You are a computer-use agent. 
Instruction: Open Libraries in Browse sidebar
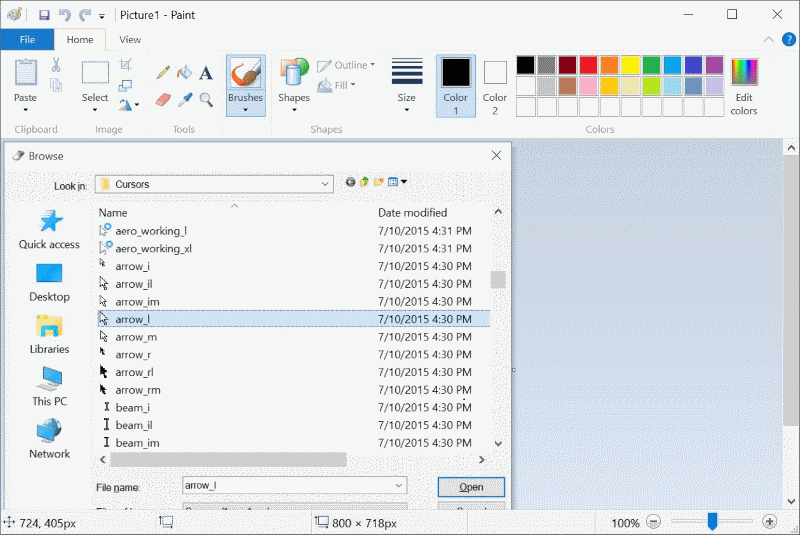(49, 335)
